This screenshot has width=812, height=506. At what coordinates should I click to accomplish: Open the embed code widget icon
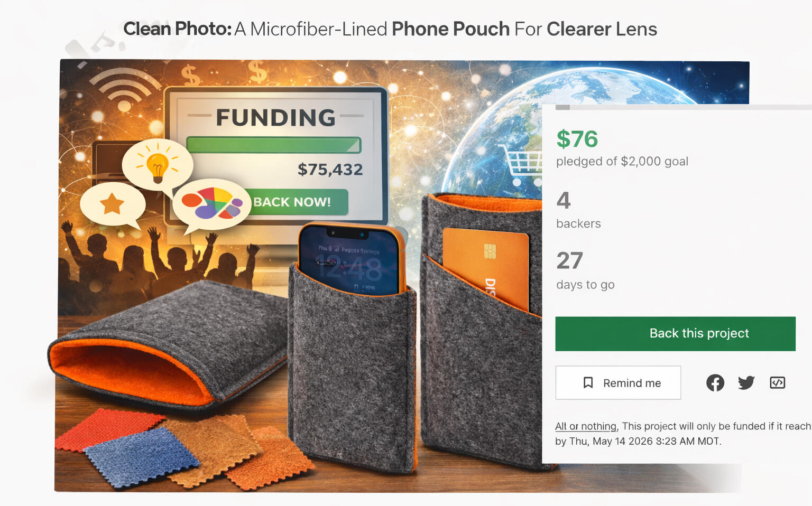click(x=777, y=383)
